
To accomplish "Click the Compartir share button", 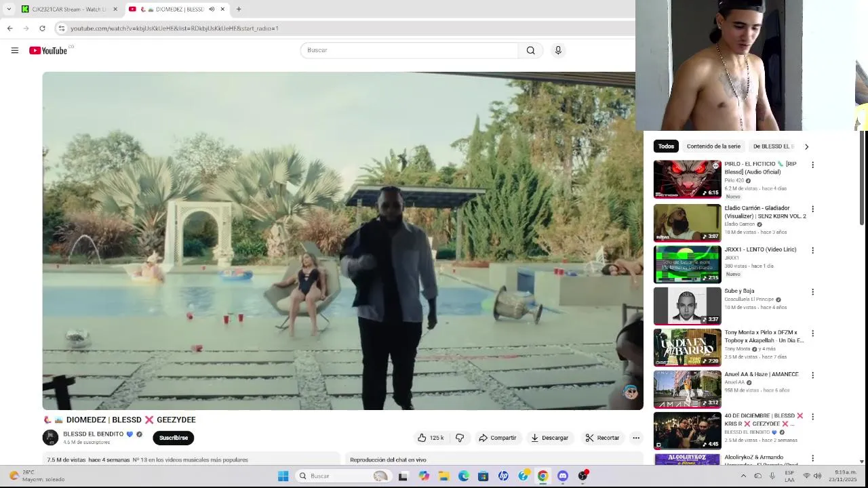I will point(498,438).
